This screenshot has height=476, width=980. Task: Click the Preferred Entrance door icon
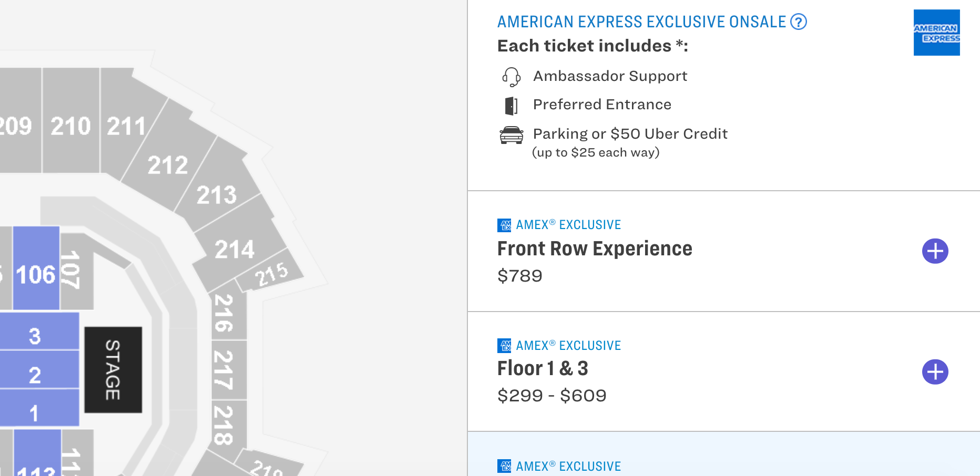click(x=511, y=106)
